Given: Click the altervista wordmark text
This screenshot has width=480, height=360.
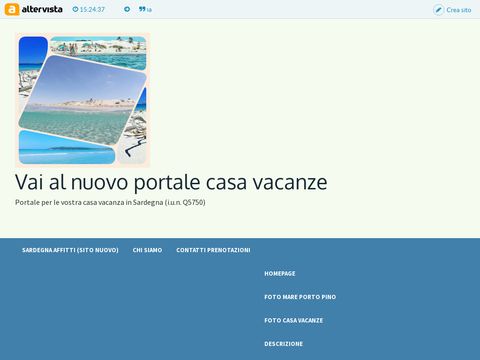Looking at the screenshot, I should [42, 9].
